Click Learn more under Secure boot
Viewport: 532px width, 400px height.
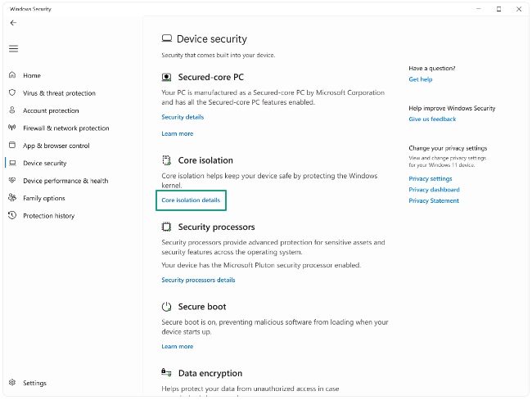tap(177, 347)
